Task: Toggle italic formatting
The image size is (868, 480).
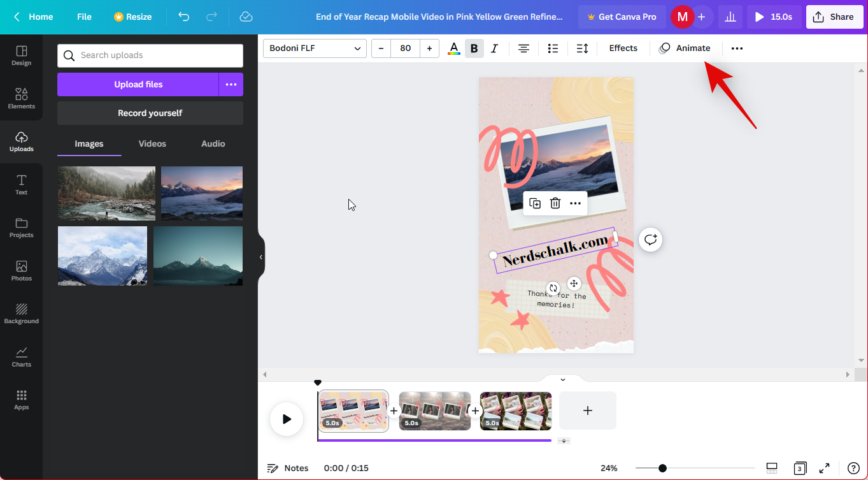Action: 494,48
